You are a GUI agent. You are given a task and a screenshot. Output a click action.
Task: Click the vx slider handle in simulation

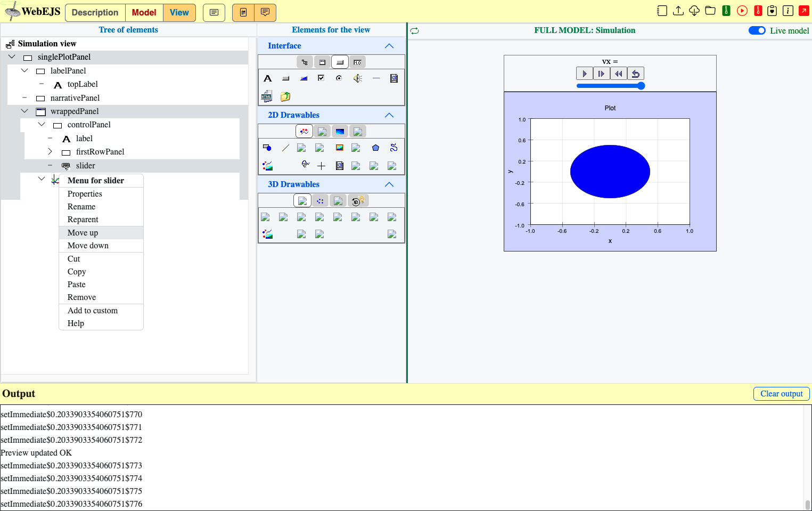[x=641, y=86]
